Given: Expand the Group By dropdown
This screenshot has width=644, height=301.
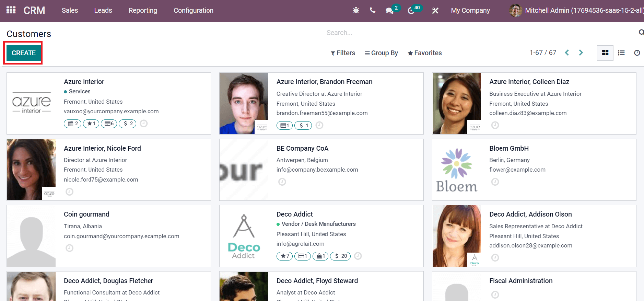Looking at the screenshot, I should coord(381,53).
